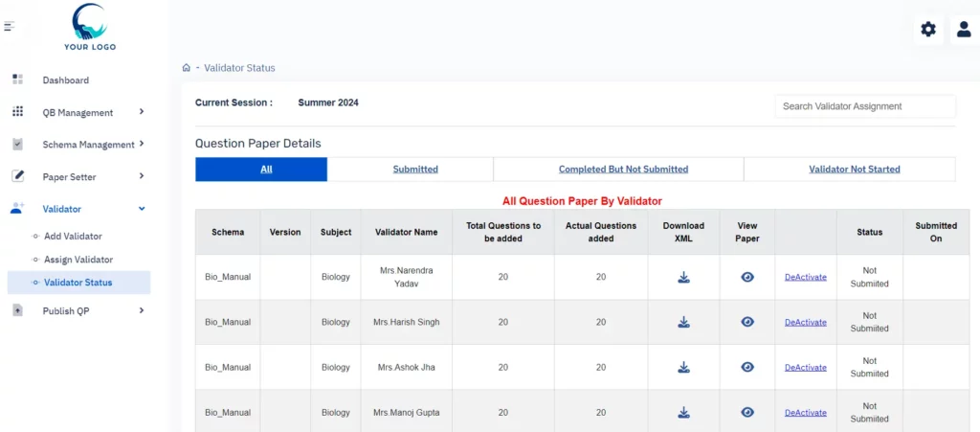Image resolution: width=980 pixels, height=432 pixels.
Task: DeActivate Mrs.Harish Singh assignment
Action: (806, 322)
